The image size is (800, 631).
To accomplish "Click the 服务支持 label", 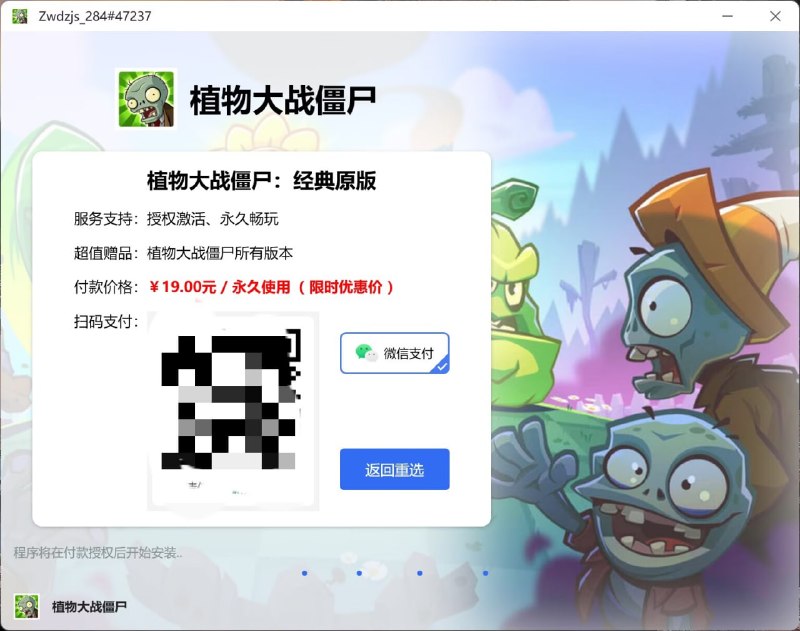I will 106,219.
